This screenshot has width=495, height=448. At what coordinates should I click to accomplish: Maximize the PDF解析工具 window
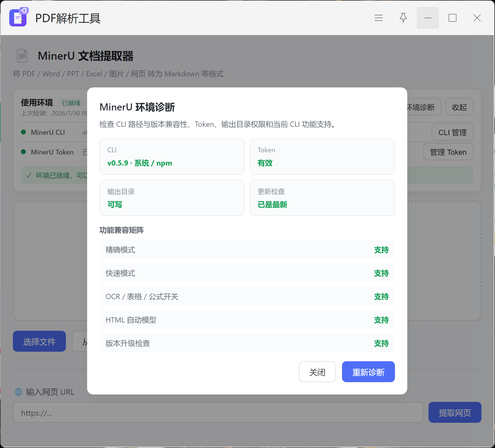(453, 18)
